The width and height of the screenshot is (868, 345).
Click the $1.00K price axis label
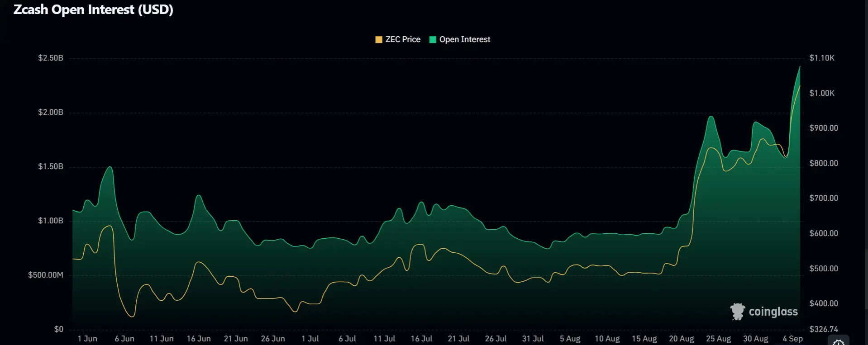[822, 93]
